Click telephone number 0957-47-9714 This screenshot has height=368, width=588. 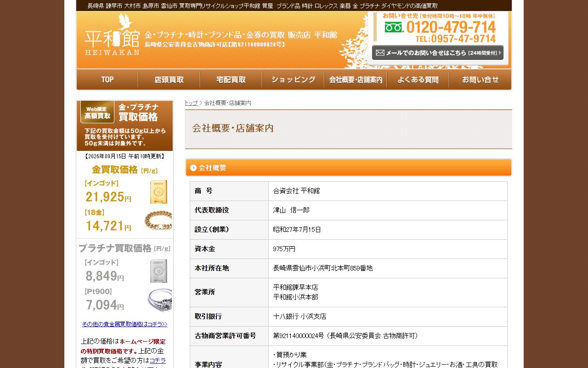pyautogui.click(x=456, y=39)
